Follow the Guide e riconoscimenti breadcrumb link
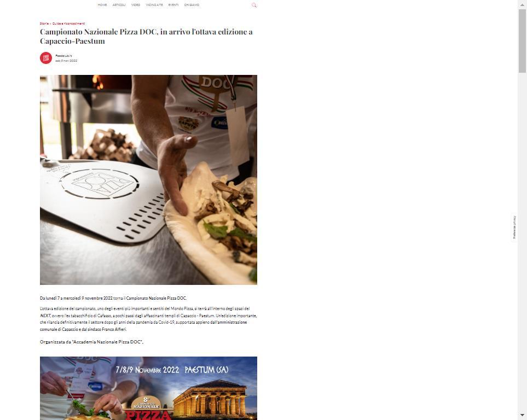 click(68, 24)
